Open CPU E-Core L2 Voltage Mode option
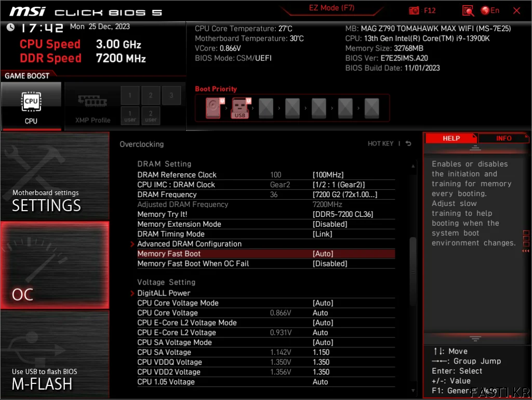Image resolution: width=532 pixels, height=400 pixels. (x=266, y=322)
